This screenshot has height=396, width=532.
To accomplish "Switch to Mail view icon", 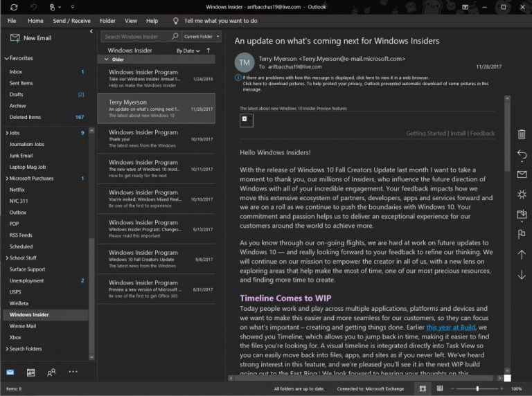I will click(10, 372).
